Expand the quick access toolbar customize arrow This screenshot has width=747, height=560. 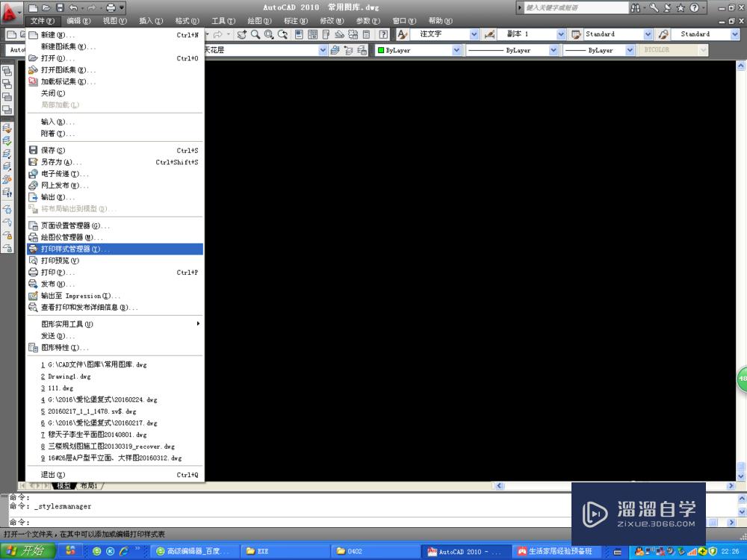[122, 7]
